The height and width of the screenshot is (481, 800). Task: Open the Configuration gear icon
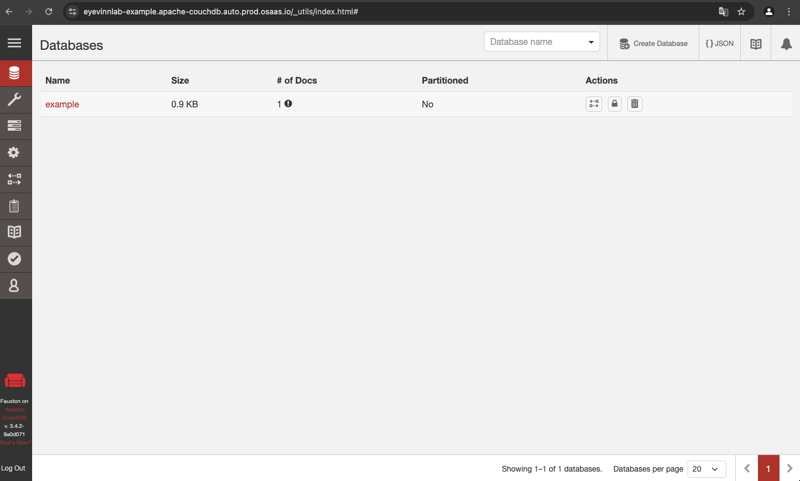click(x=15, y=153)
